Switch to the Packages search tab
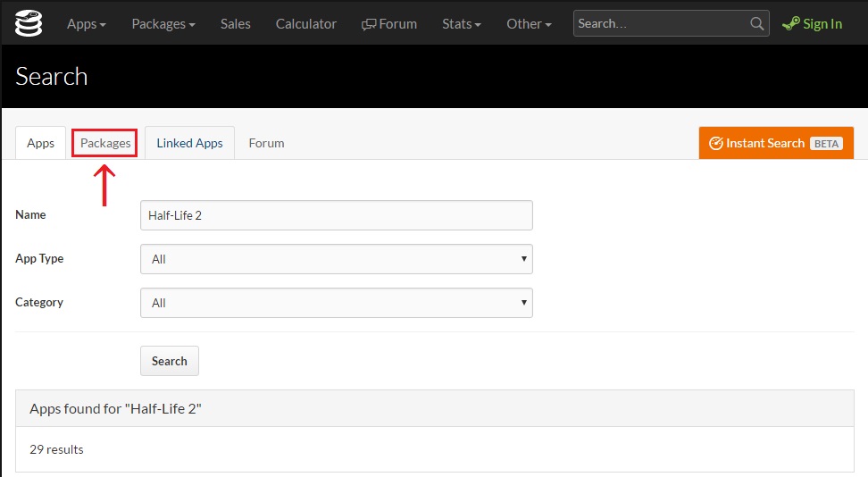 (105, 143)
